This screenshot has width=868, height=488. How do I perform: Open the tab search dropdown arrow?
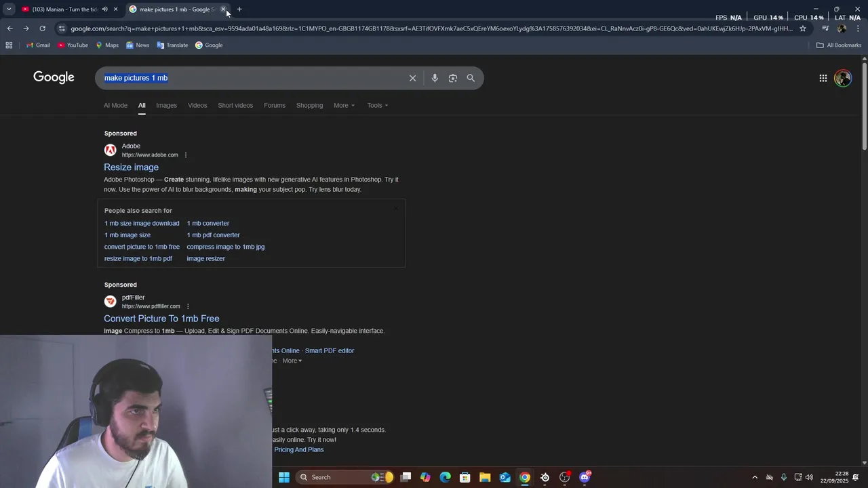tap(9, 9)
